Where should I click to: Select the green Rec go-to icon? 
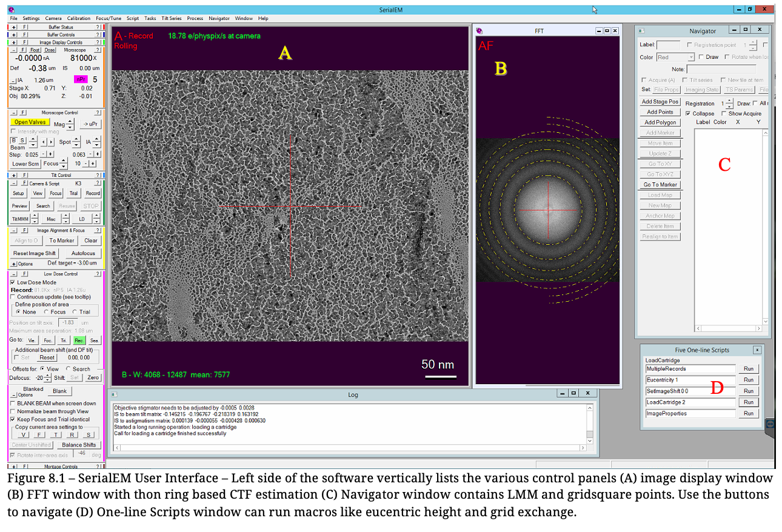coord(79,340)
